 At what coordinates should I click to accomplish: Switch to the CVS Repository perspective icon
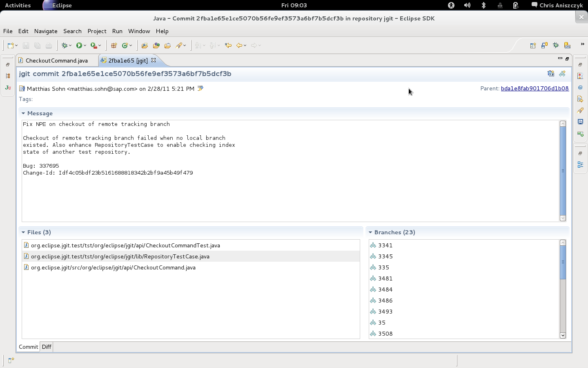tap(567, 45)
